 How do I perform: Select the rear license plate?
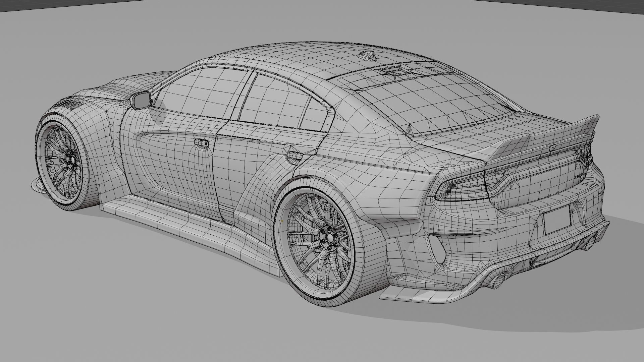(557, 220)
